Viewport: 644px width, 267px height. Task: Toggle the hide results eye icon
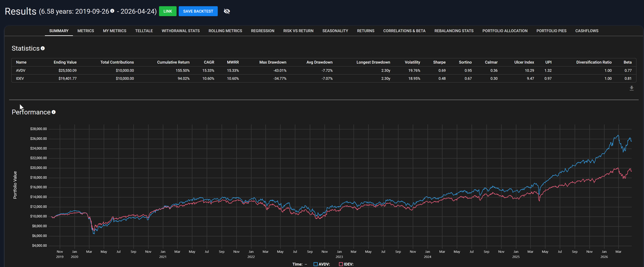pos(227,11)
